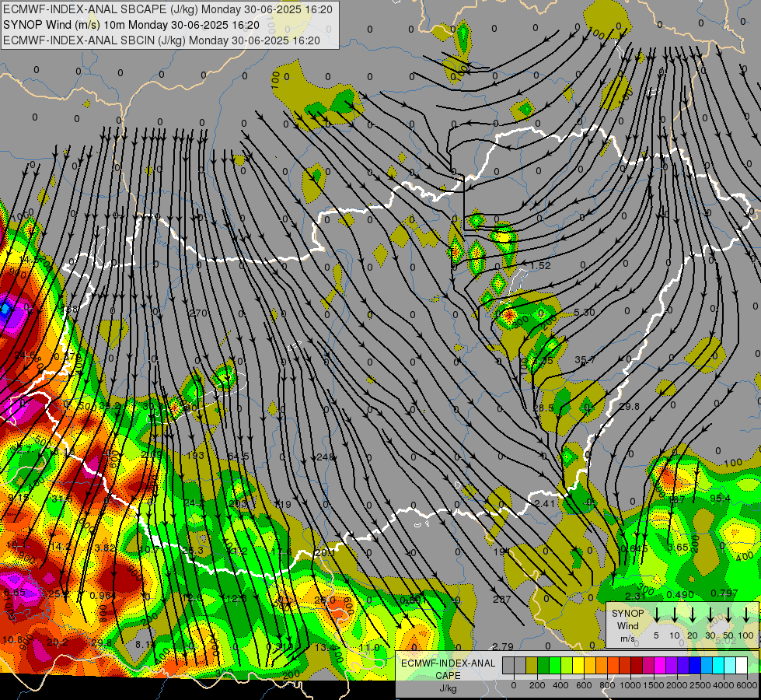
Task: Click the 0.797 value on the map
Action: click(x=724, y=593)
